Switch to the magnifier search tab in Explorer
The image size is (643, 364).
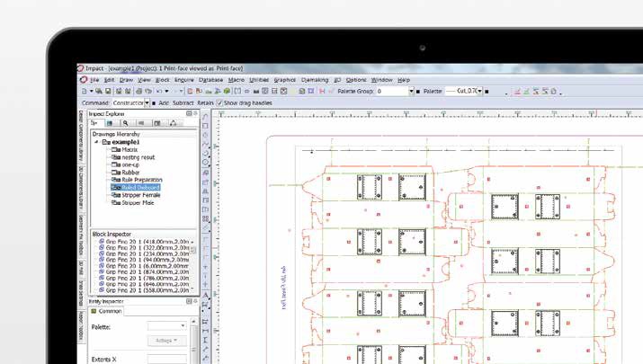(x=125, y=123)
